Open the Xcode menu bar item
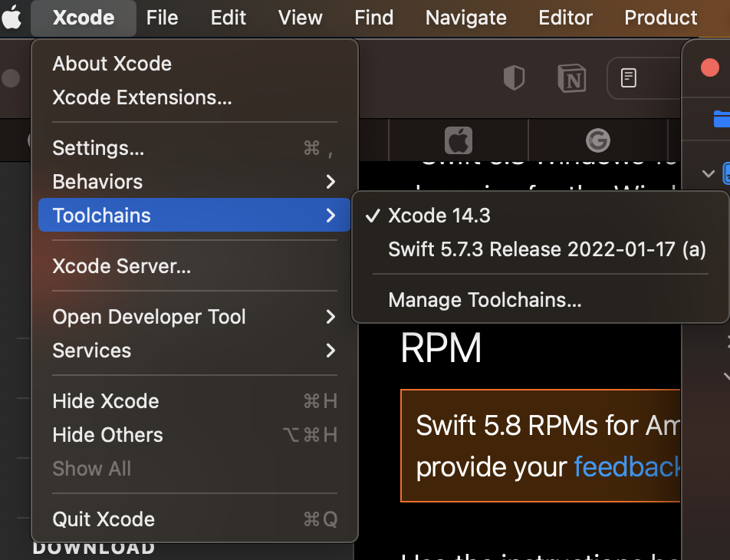This screenshot has width=730, height=560. coord(84,18)
